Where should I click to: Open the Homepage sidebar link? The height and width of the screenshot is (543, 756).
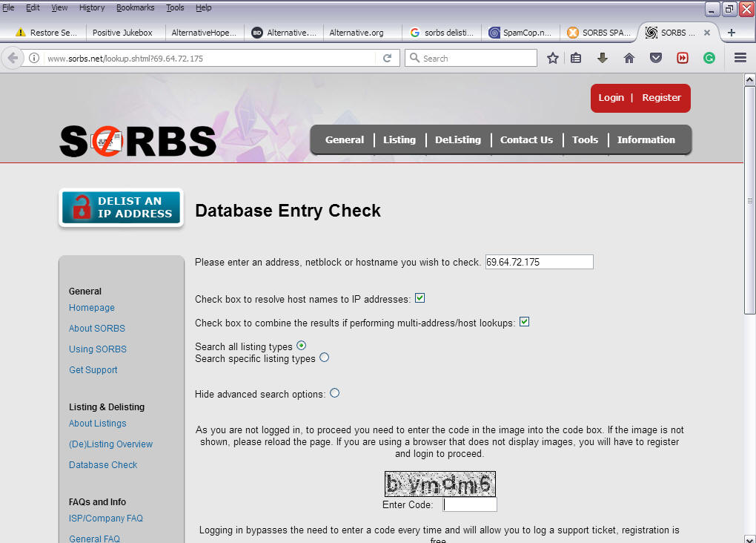pyautogui.click(x=92, y=307)
